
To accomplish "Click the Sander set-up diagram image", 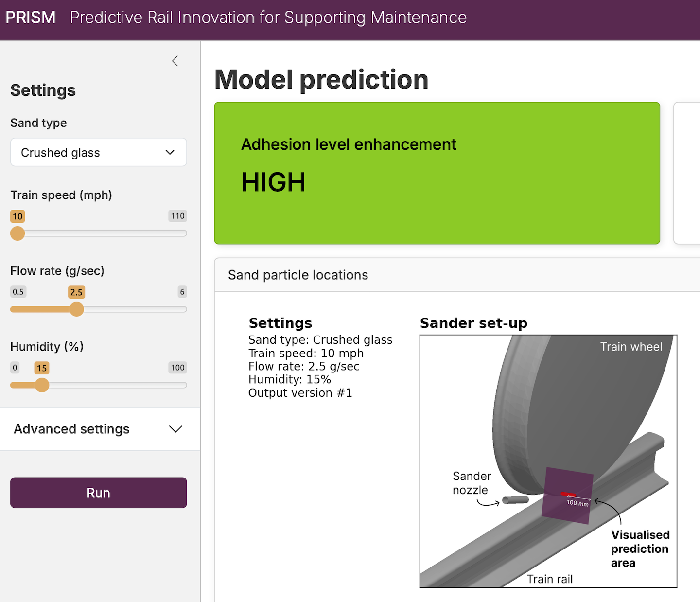I will coord(548,461).
